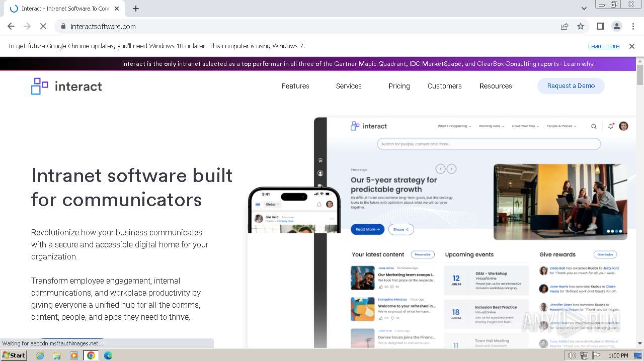Close the Interact browser tab
644x362 pixels.
coord(117,9)
